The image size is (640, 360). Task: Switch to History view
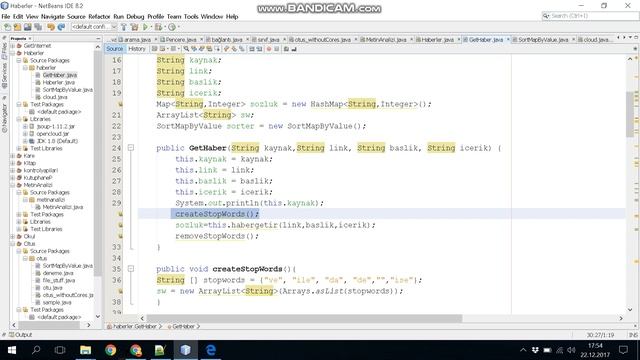pos(137,49)
